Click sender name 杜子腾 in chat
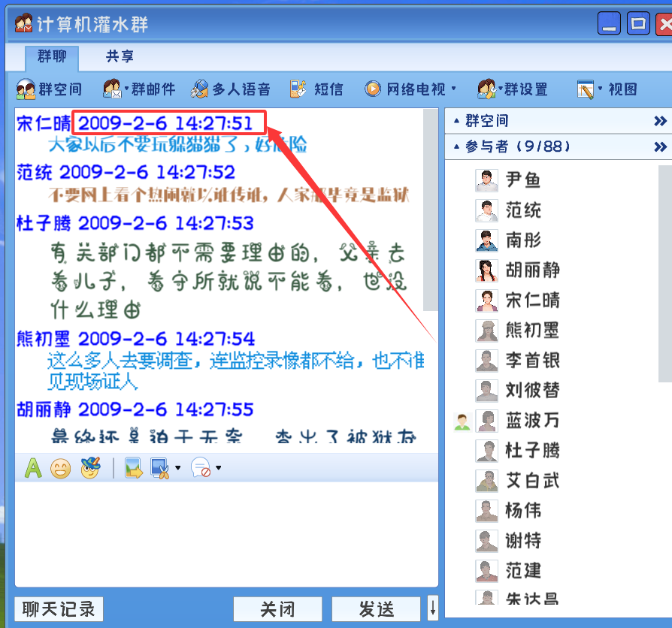 point(44,224)
